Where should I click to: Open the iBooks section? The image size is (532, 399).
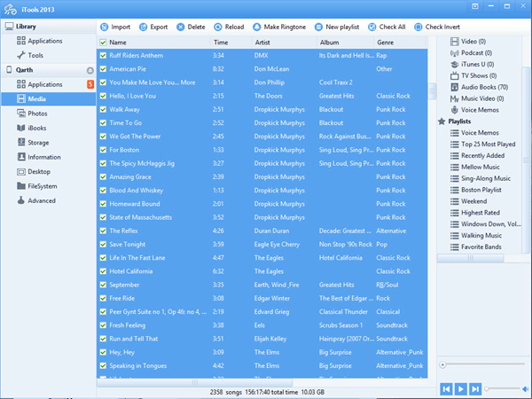pyautogui.click(x=32, y=128)
